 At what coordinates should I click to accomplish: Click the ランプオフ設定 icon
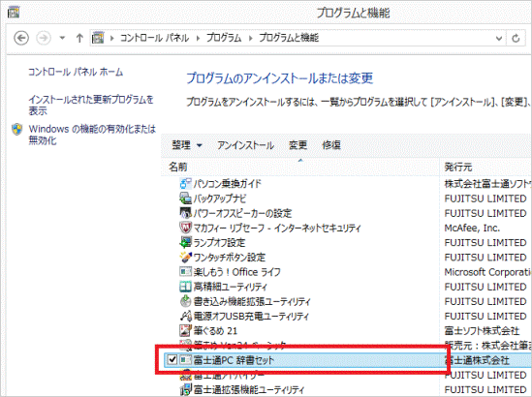click(x=185, y=242)
